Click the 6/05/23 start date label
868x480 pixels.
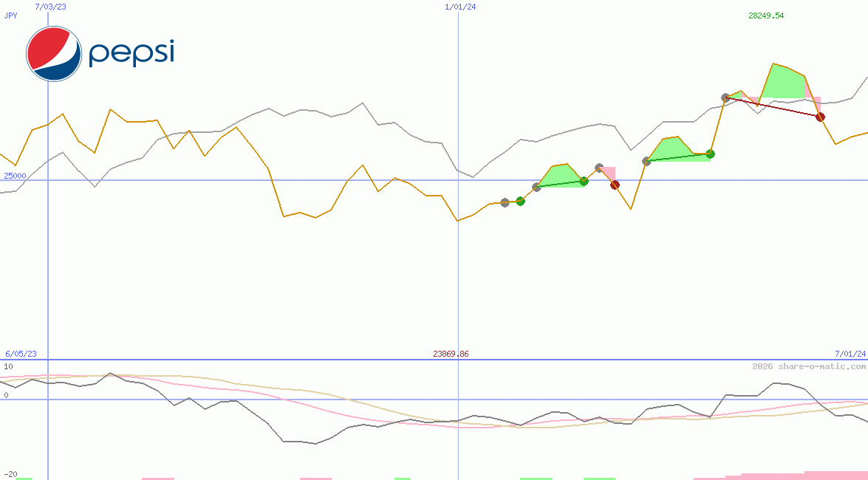coord(21,354)
